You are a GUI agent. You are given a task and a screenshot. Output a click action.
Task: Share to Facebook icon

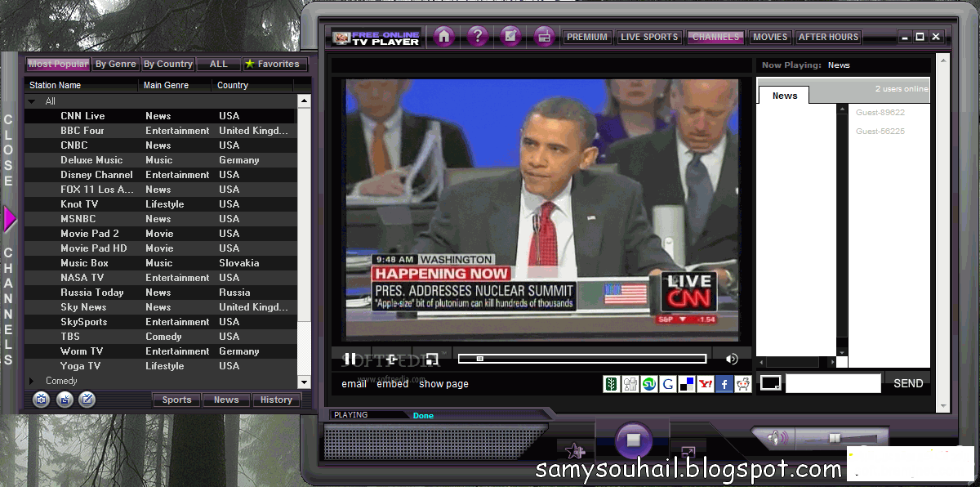coord(724,384)
